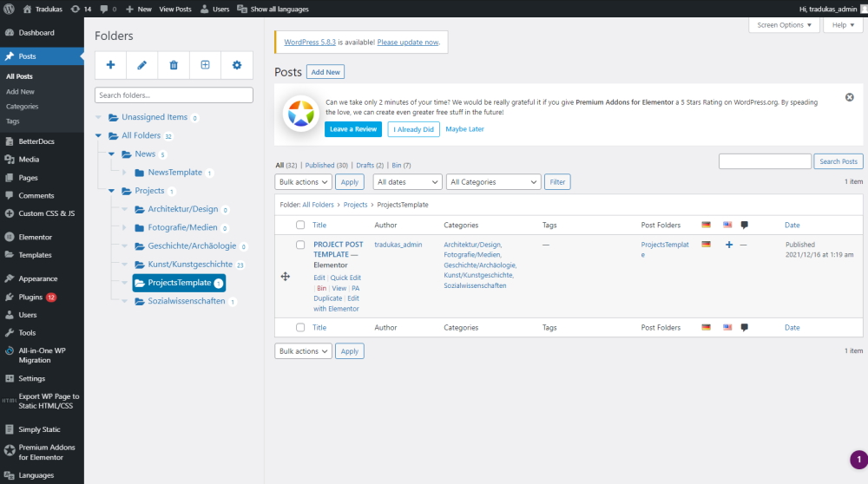
Task: Select the NewsTemplate folder
Action: 175,173
